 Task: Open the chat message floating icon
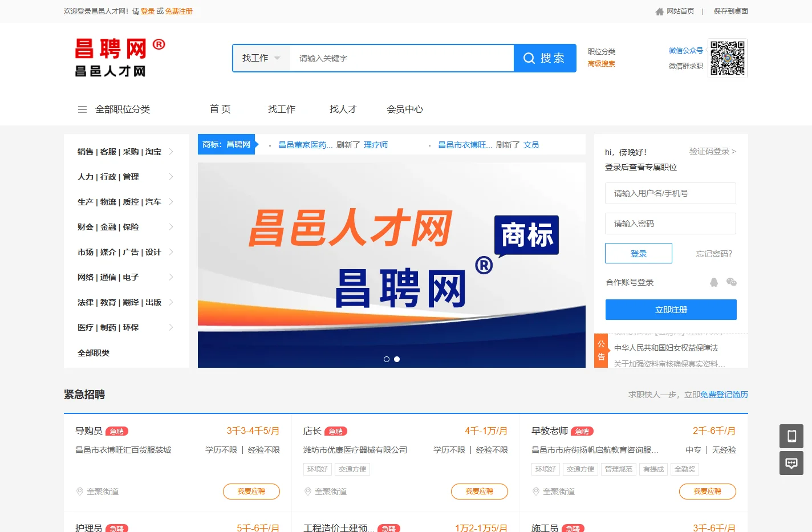[x=791, y=463]
